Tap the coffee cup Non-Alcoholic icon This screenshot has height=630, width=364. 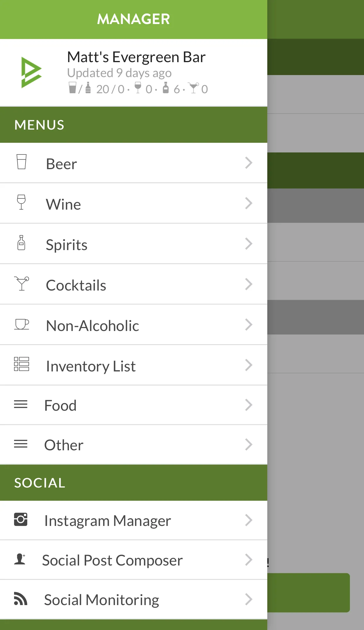point(22,324)
